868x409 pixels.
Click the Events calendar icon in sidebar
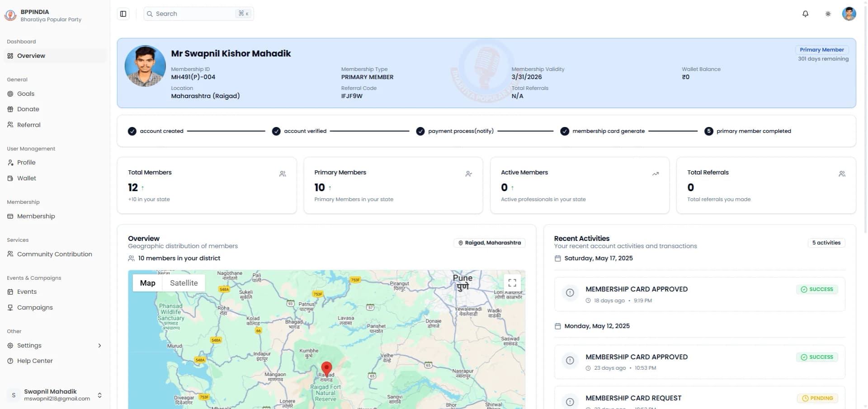coord(10,292)
